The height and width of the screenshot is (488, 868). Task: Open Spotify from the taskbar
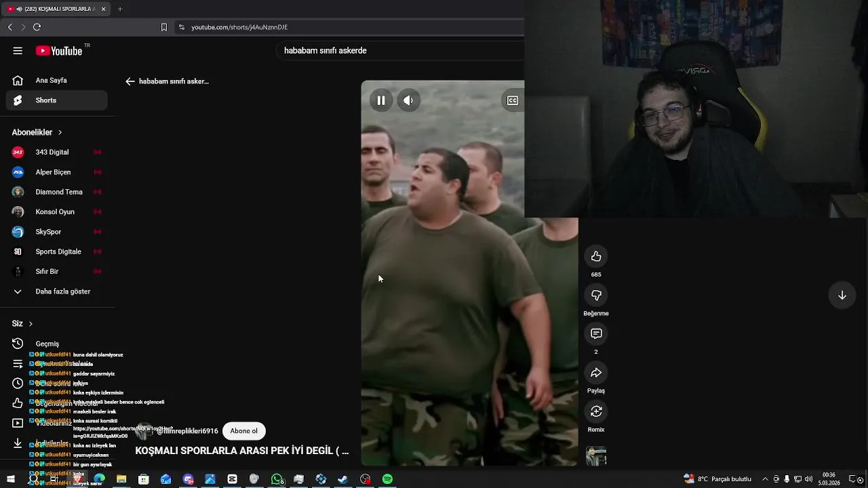(387, 479)
